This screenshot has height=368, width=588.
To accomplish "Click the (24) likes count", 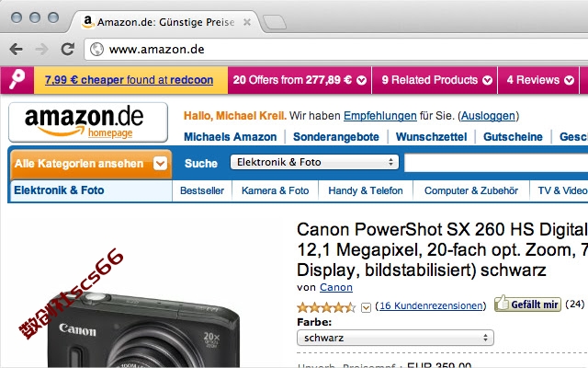I will tap(574, 304).
